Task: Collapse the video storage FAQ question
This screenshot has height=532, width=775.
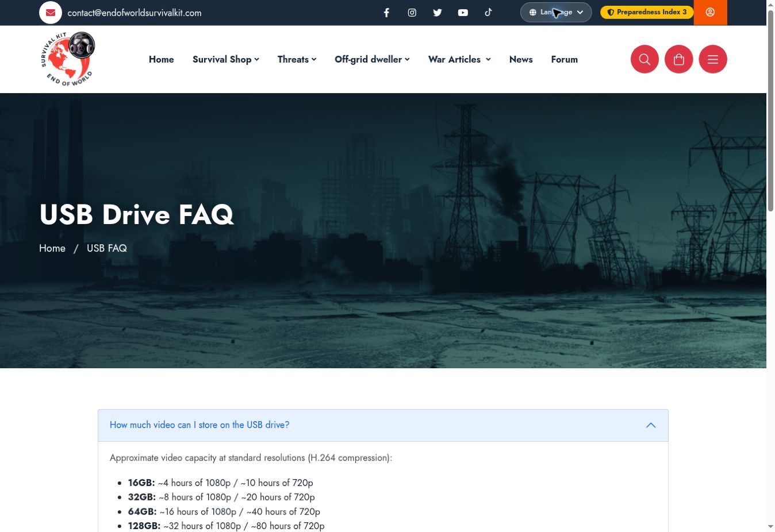Action: coord(383,425)
